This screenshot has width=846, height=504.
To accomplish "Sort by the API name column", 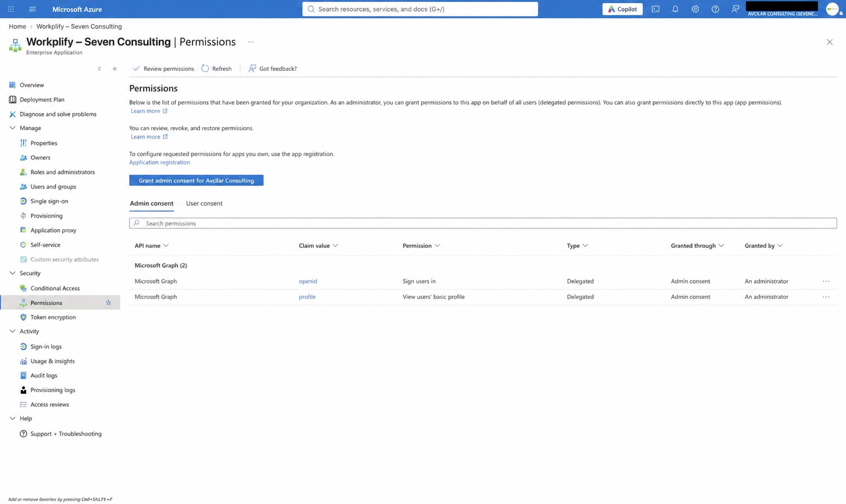I will 152,246.
